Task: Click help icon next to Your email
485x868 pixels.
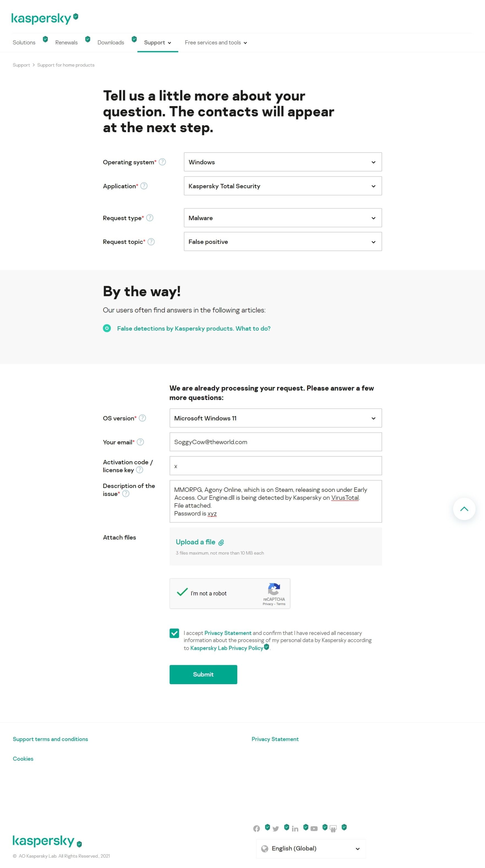Action: point(140,442)
